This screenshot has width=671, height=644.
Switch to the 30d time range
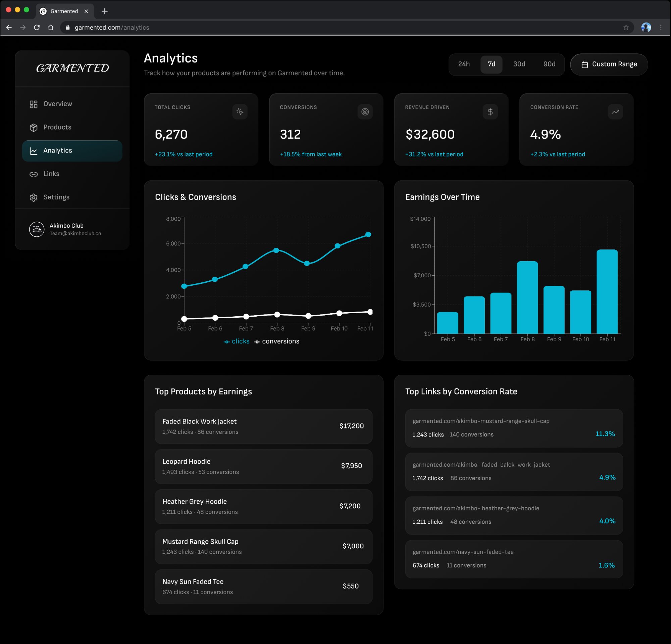(519, 64)
